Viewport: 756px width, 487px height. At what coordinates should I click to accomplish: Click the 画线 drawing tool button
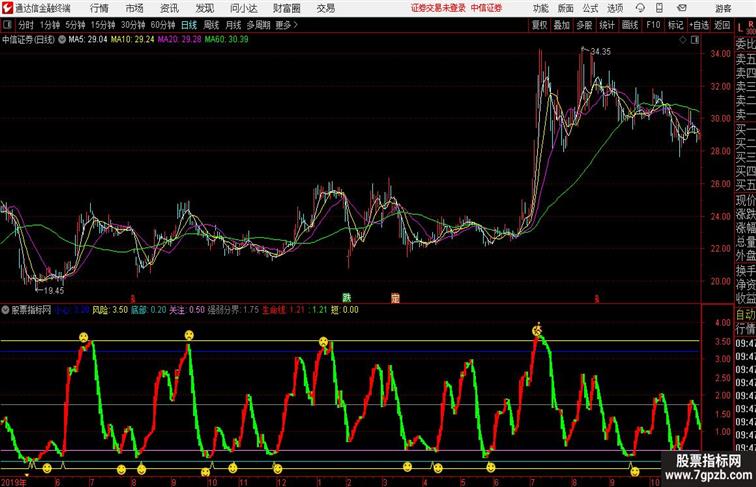[630, 25]
